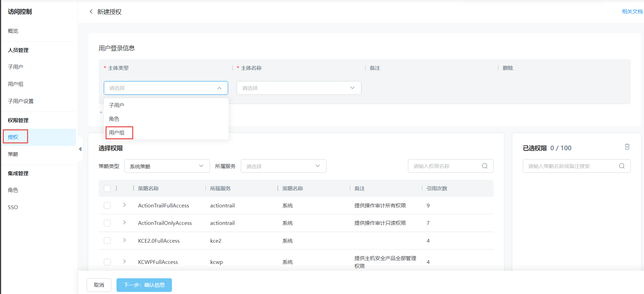Viewport: 644px width, 294px height.
Task: Click search icon in 已选权限 search box
Action: (x=621, y=166)
